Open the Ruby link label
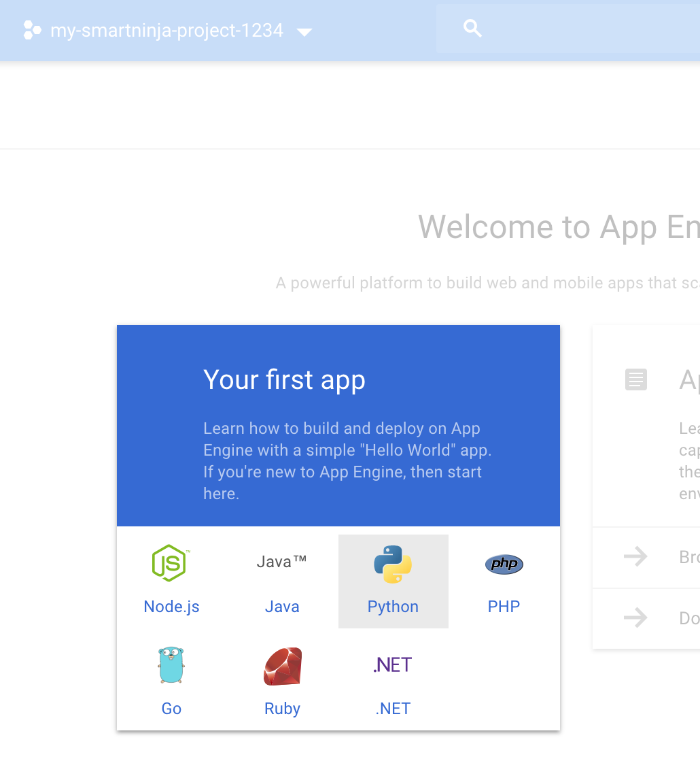This screenshot has height=778, width=700. pyautogui.click(x=282, y=709)
